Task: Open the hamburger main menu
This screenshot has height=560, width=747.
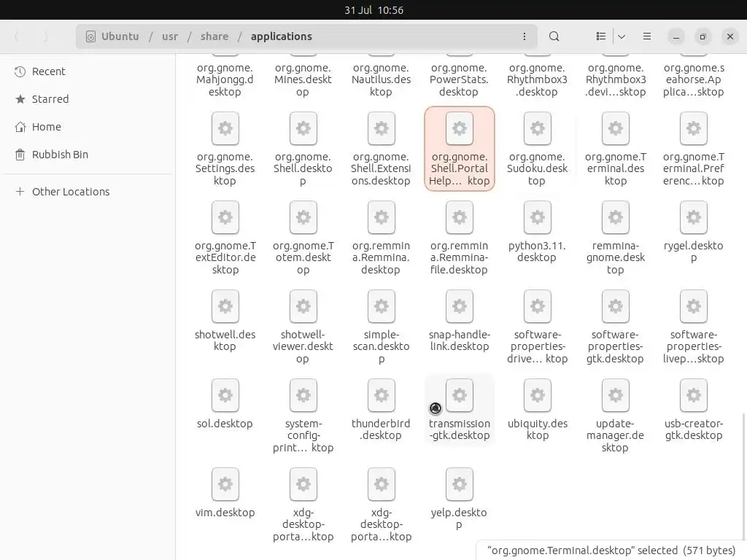Action: (647, 36)
